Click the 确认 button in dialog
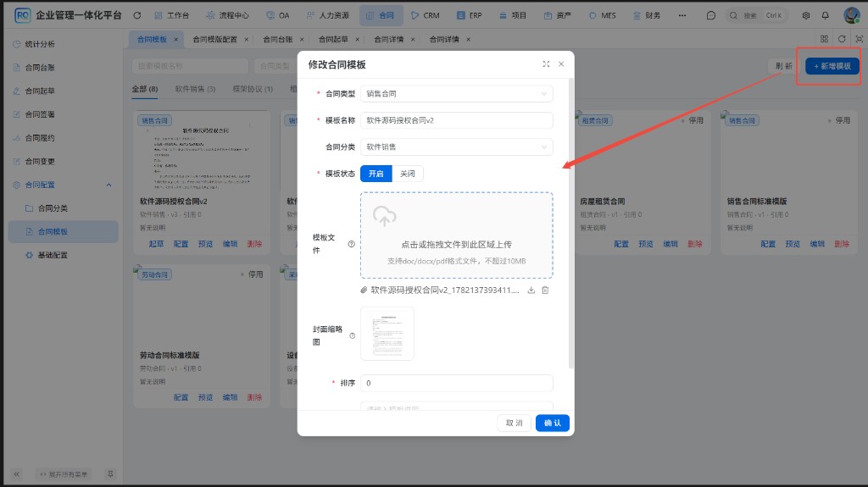 [x=553, y=423]
